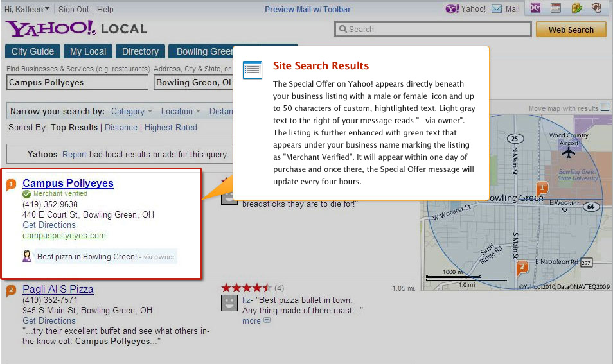Click the Bowling Green, OH location field

click(193, 82)
